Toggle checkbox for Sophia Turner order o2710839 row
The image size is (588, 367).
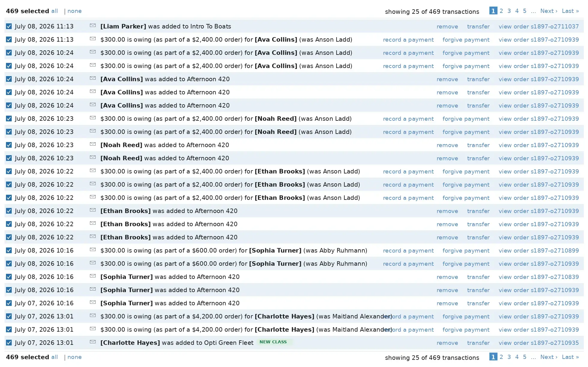[9, 277]
